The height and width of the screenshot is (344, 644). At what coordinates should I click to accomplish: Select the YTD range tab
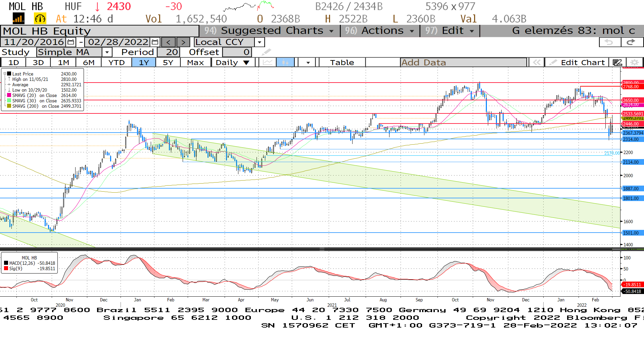coord(117,62)
